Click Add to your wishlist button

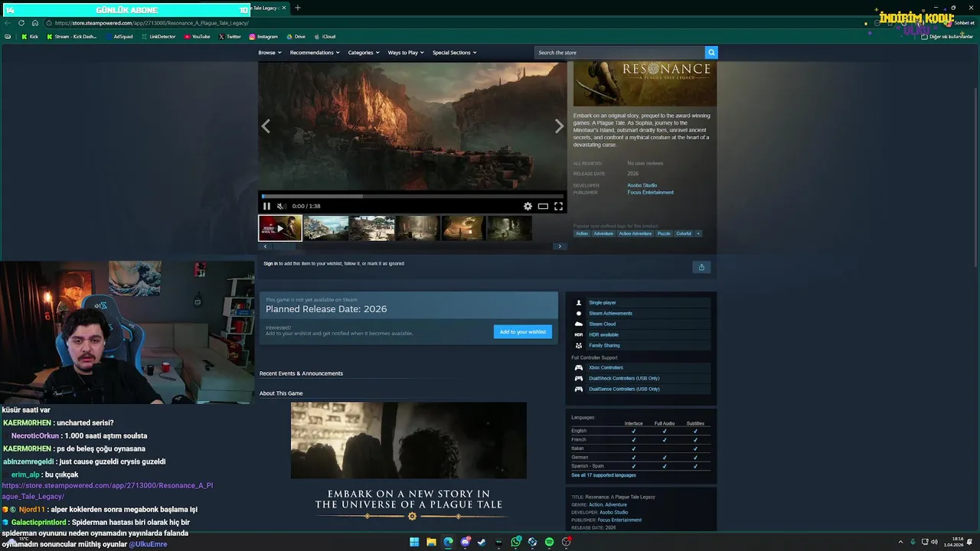(523, 331)
